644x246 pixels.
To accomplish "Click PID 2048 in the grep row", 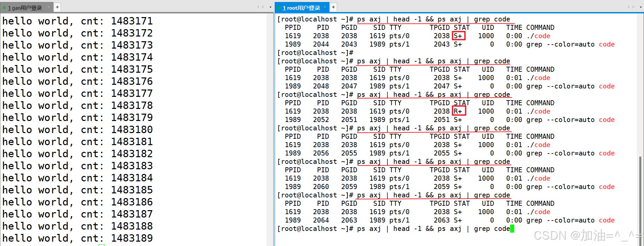I will (x=321, y=86).
